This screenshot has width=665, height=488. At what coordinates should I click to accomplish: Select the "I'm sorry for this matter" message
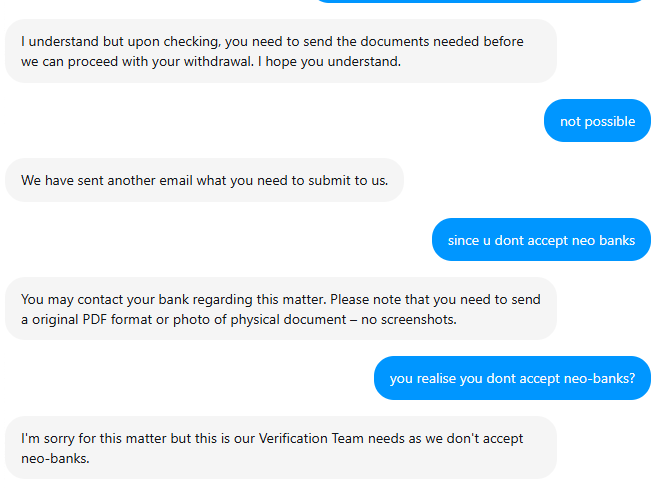[280, 447]
